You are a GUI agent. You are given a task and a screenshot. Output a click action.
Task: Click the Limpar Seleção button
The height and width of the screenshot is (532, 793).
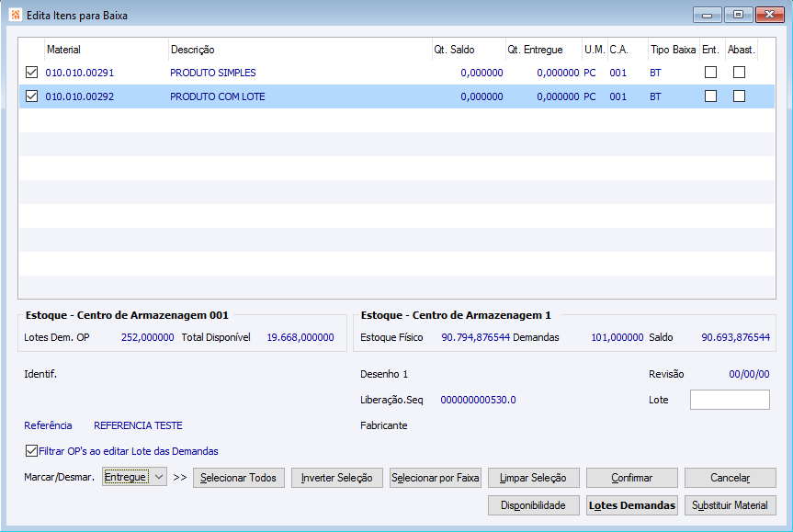click(534, 478)
